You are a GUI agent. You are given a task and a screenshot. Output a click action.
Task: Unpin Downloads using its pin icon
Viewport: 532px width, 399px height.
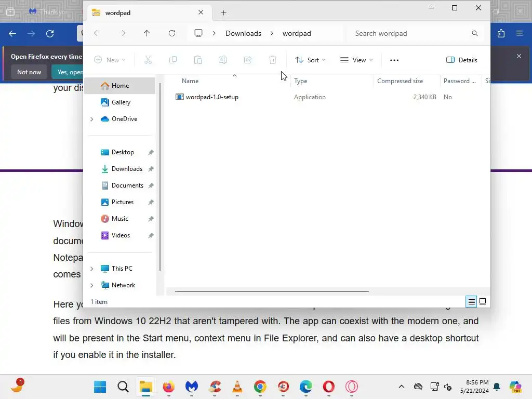click(151, 169)
